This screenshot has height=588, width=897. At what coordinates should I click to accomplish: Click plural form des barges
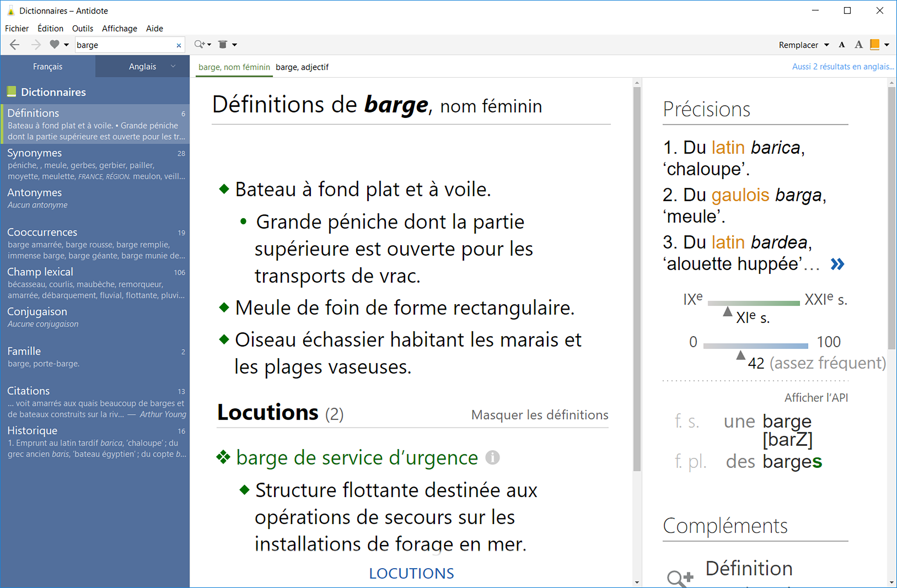point(774,461)
